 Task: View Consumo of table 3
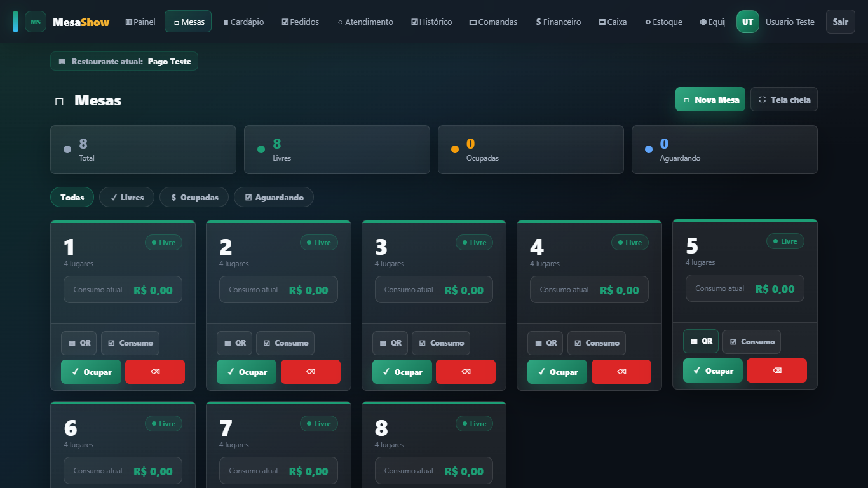[441, 343]
